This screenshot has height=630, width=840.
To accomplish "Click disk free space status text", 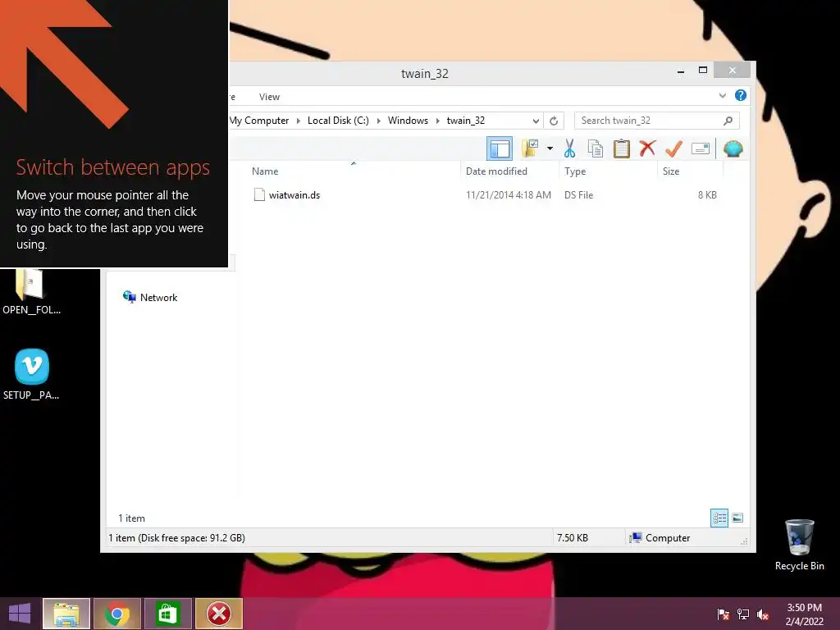I will [176, 538].
